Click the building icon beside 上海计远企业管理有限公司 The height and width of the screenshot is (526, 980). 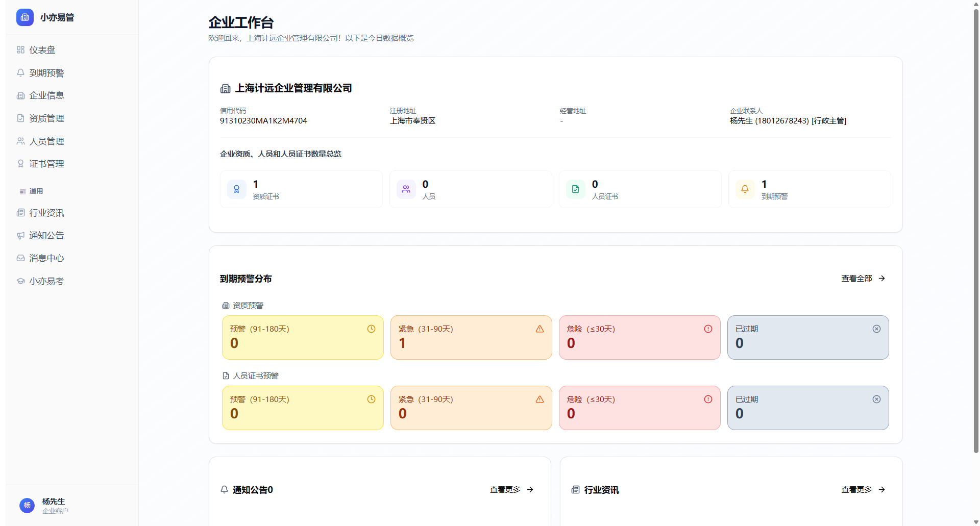tap(225, 89)
